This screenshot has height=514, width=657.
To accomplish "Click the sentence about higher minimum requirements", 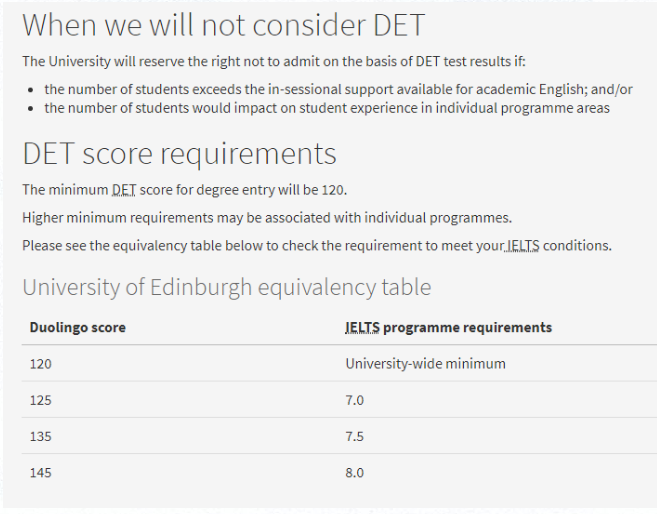I will (x=267, y=218).
